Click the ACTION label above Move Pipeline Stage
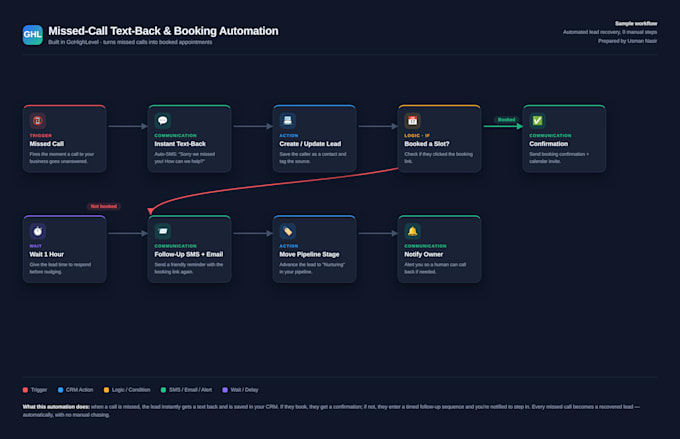680x439 pixels. (x=288, y=246)
